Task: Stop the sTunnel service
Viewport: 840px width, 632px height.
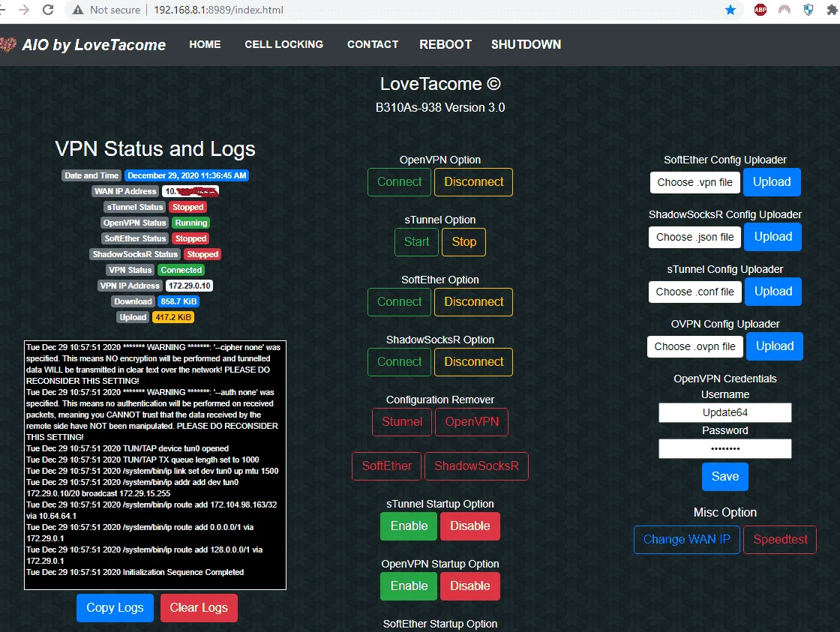Action: (464, 242)
